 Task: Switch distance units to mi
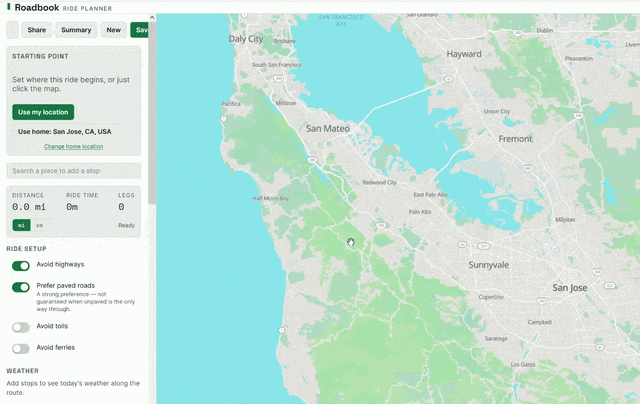pos(21,225)
